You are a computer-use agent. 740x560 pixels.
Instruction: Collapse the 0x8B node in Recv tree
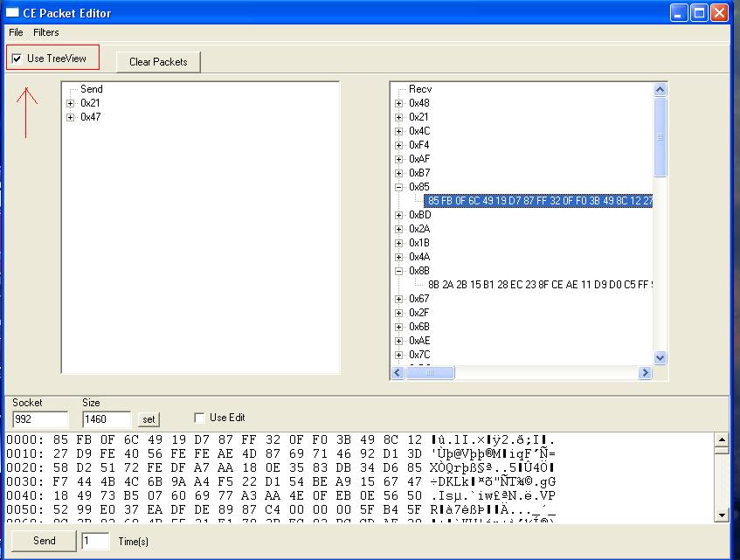click(x=399, y=271)
